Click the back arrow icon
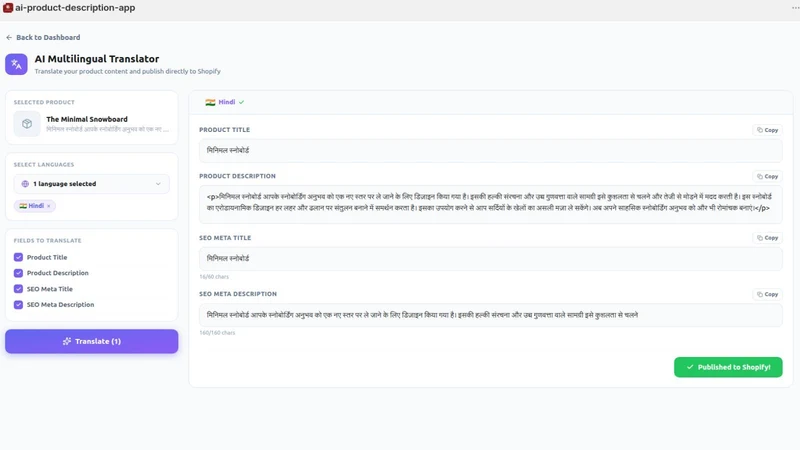Image resolution: width=800 pixels, height=450 pixels. [x=9, y=37]
